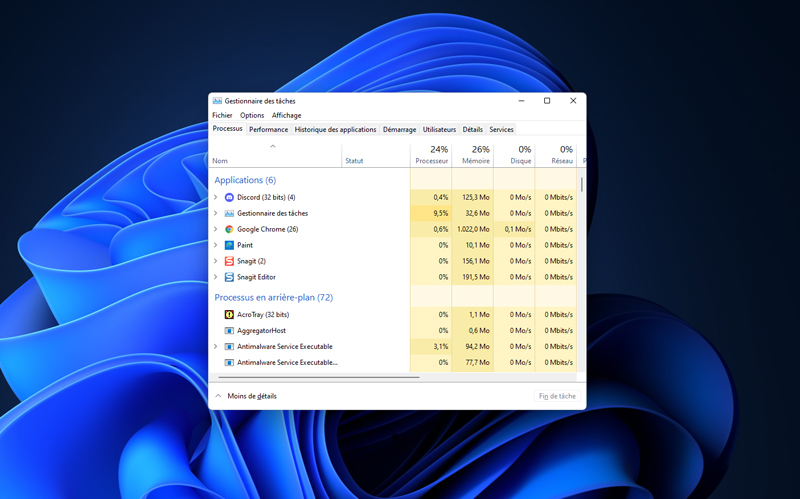Select the Google Chrome (26) row text
800x499 pixels.
(x=267, y=229)
